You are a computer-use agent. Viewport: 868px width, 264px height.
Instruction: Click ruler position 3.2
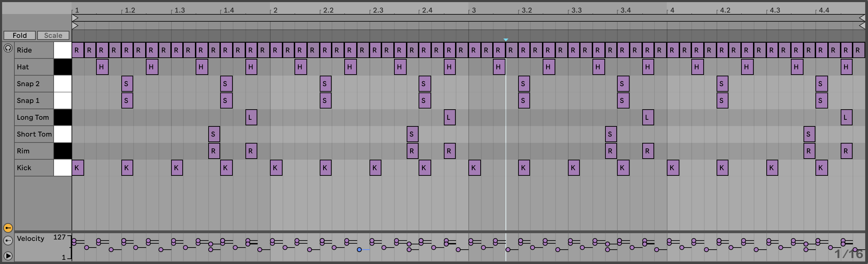(527, 10)
